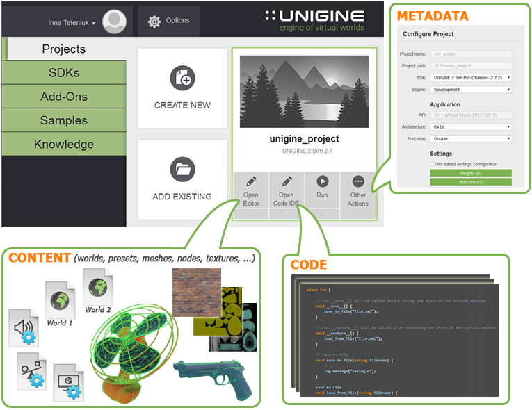Click the Open Code IDE pencil icon

pyautogui.click(x=287, y=181)
